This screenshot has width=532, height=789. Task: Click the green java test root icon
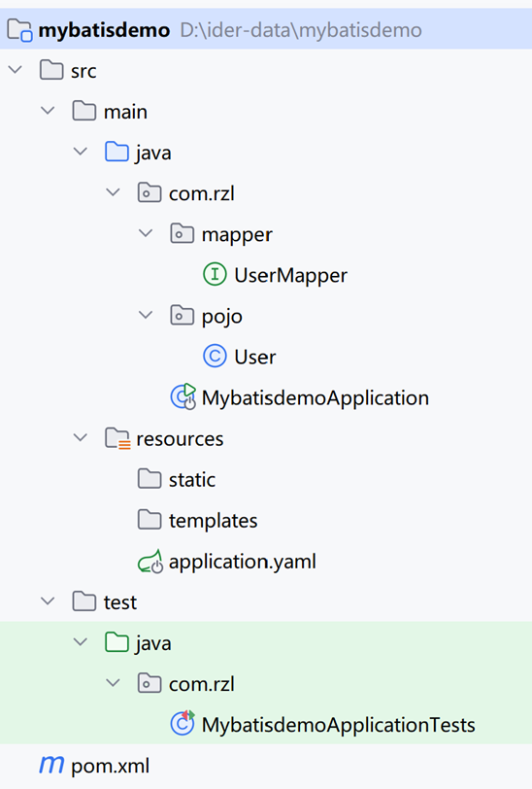click(x=116, y=642)
